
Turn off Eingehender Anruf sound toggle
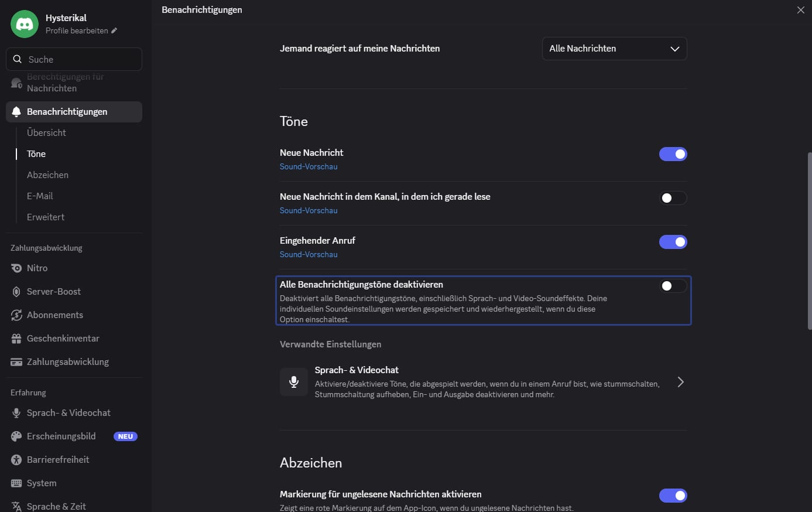(673, 242)
